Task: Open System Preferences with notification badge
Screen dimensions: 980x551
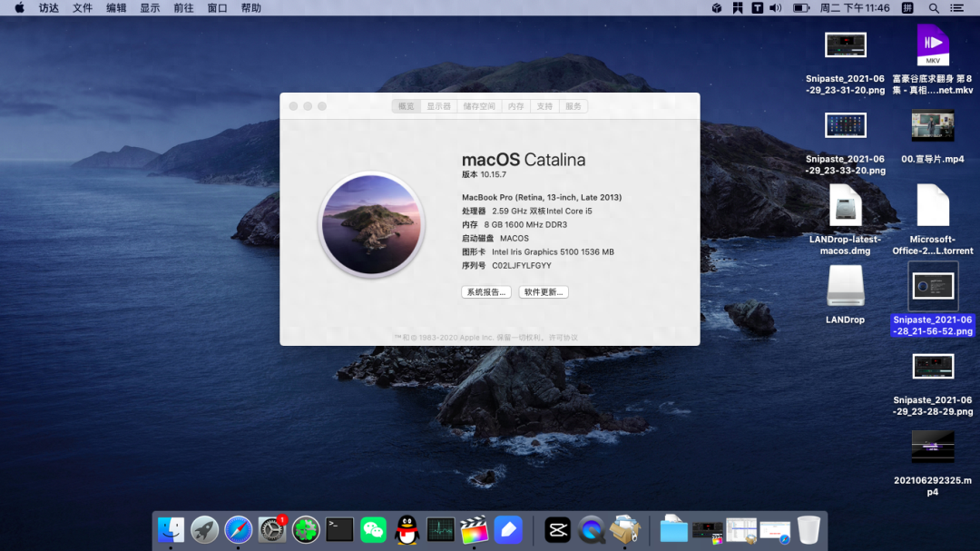Action: [x=272, y=529]
